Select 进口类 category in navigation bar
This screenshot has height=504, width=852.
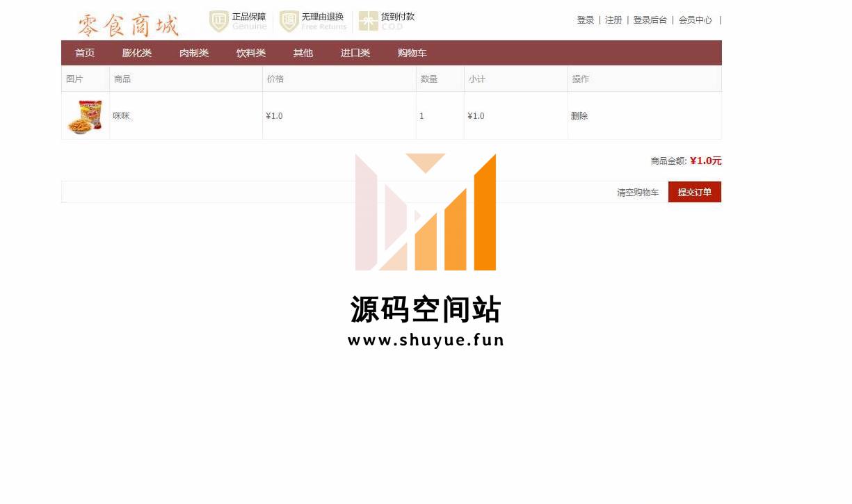pyautogui.click(x=355, y=53)
